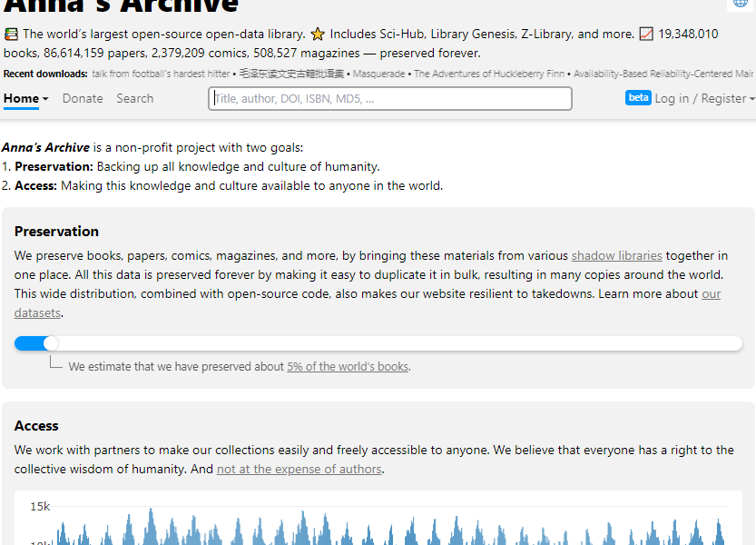Click the Anna's Archive site title

[x=121, y=5]
